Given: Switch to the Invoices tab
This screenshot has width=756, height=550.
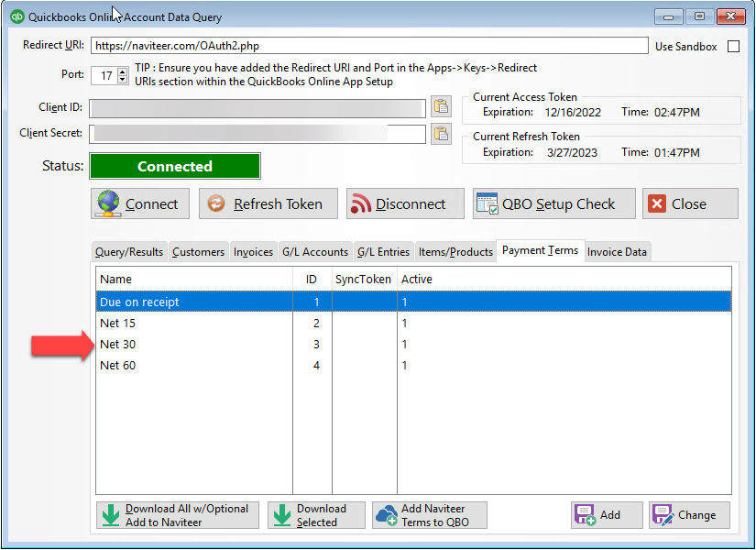Looking at the screenshot, I should [253, 252].
